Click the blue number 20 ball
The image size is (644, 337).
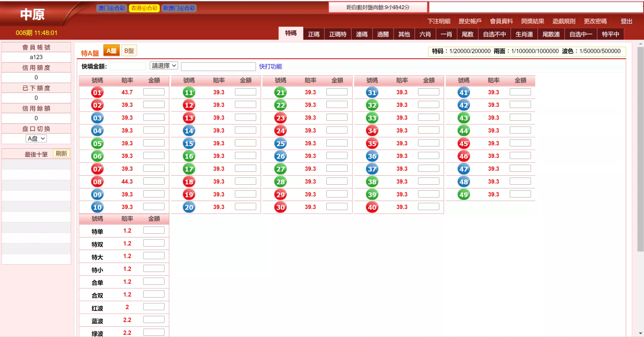tap(189, 207)
